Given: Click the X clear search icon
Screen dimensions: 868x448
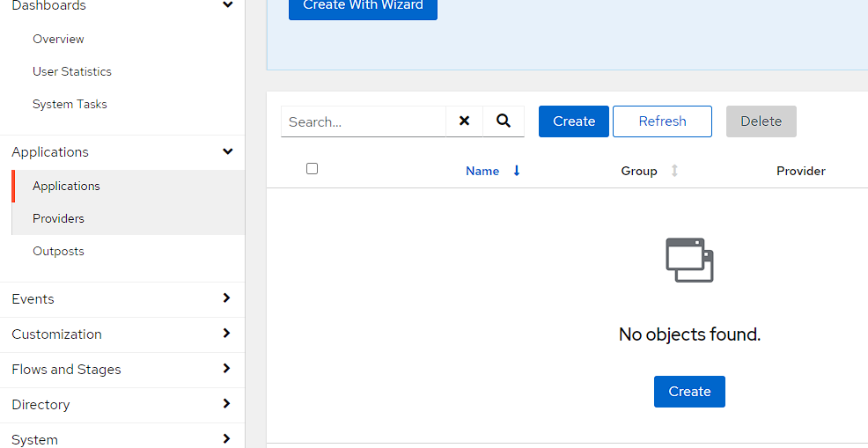Looking at the screenshot, I should point(464,121).
